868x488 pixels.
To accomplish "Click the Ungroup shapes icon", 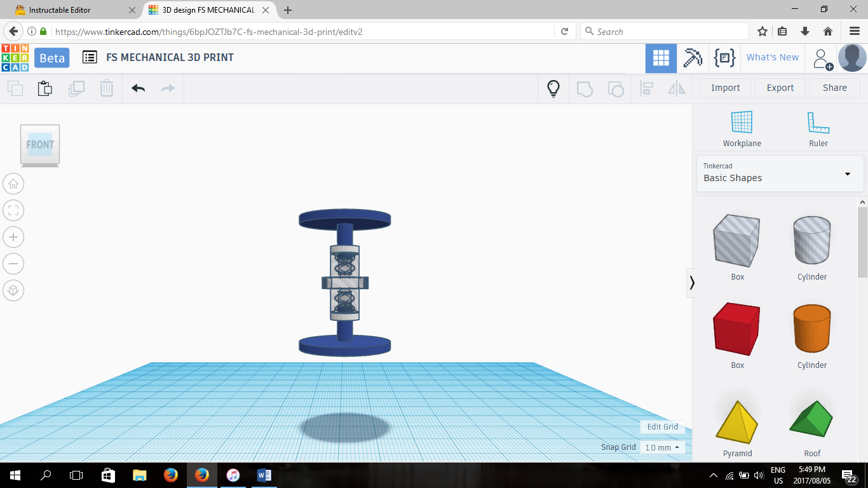I will tap(616, 88).
